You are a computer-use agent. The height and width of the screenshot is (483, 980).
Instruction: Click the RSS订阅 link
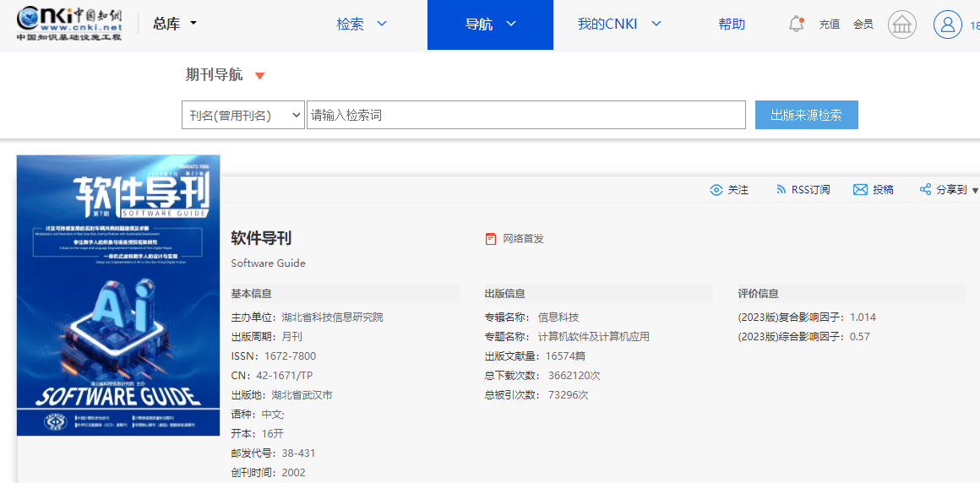811,190
